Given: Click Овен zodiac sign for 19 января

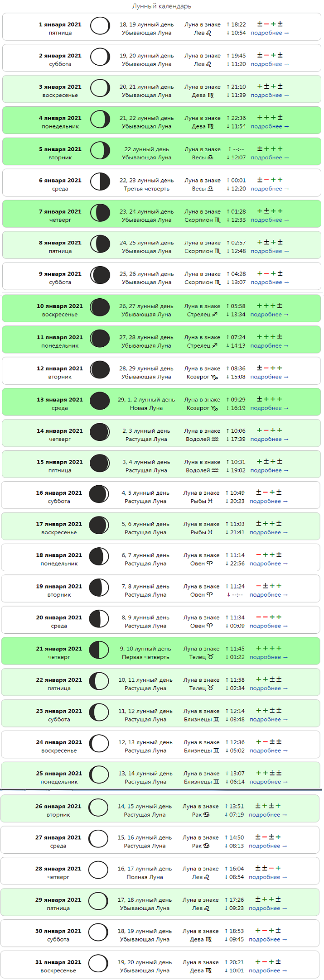Looking at the screenshot, I should click(201, 595).
